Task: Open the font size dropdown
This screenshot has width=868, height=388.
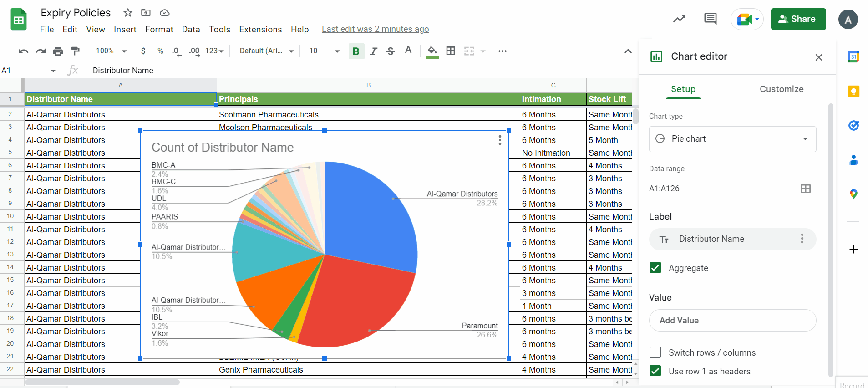Action: point(324,51)
